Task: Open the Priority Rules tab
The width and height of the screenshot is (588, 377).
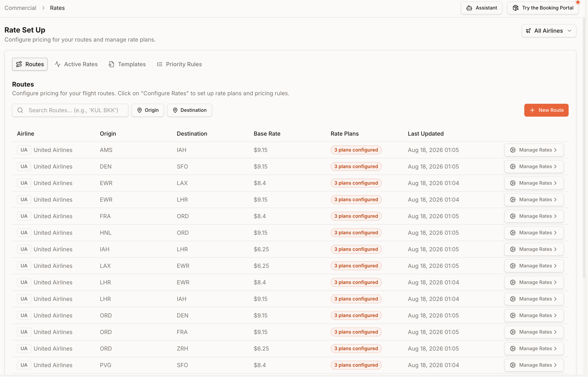Action: click(179, 64)
